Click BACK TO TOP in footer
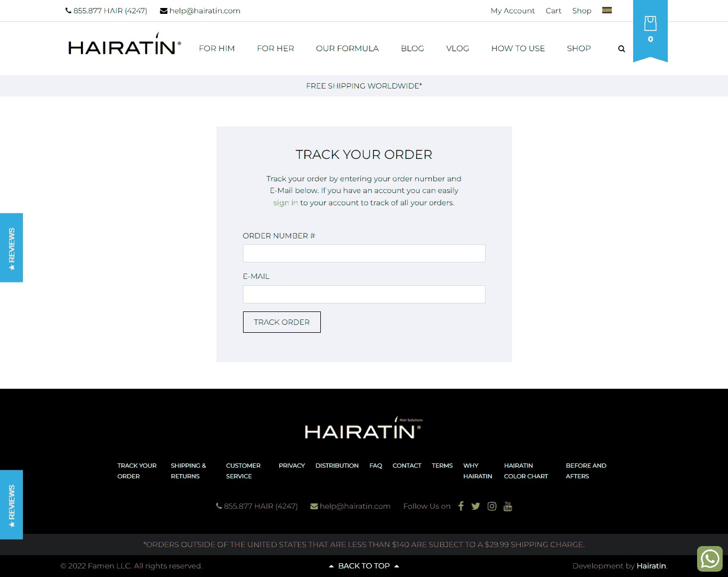728x577 pixels. 364,566
